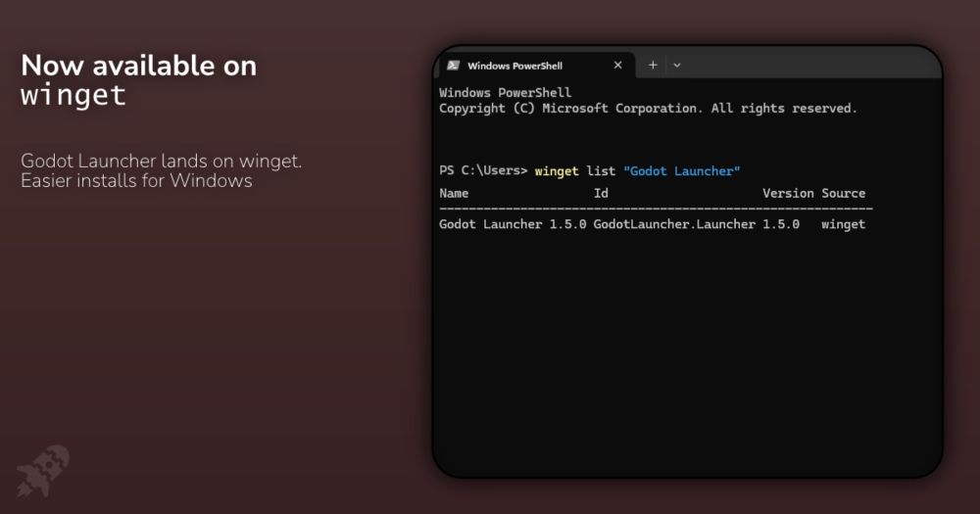
Task: Click the 'winget' source column value
Action: click(x=843, y=224)
